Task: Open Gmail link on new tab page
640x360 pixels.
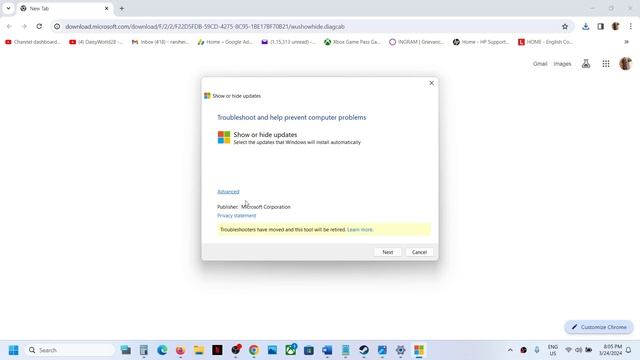Action: coord(540,64)
